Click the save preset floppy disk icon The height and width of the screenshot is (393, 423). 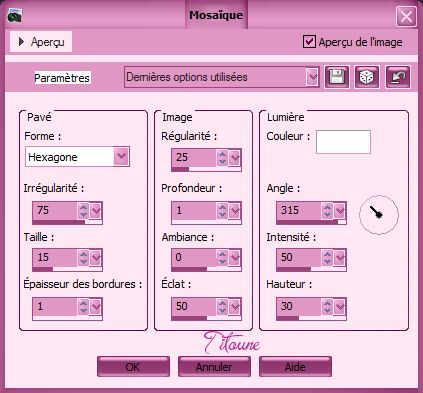[x=337, y=77]
